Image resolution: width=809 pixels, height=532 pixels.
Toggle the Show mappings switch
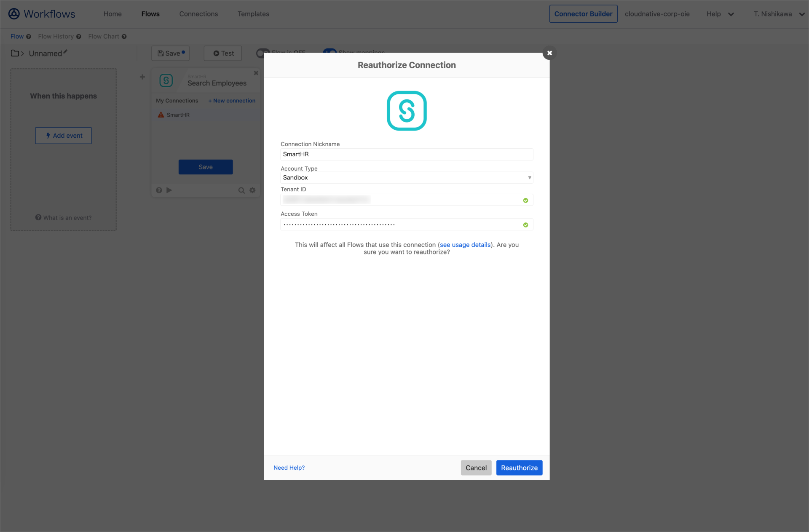pos(330,52)
